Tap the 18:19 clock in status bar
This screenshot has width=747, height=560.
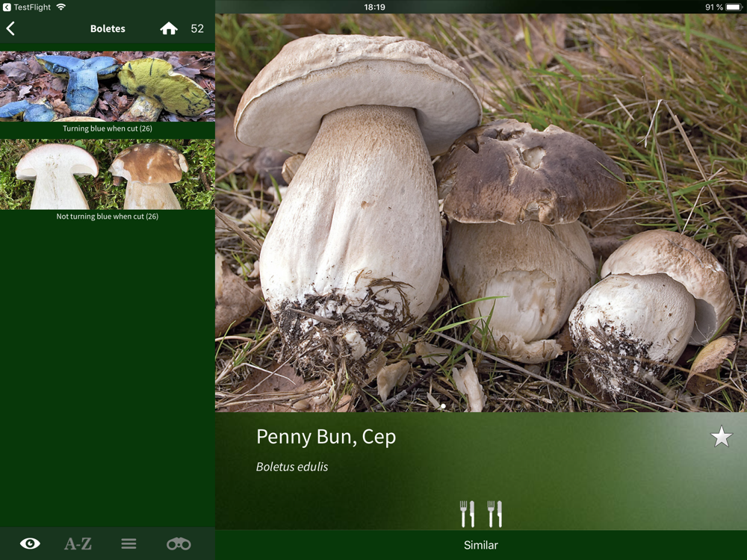click(x=374, y=7)
